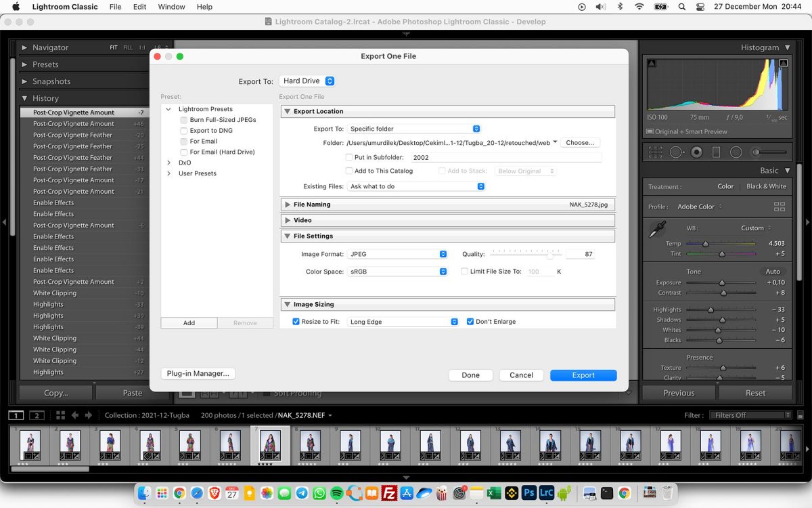The width and height of the screenshot is (812, 508).
Task: Open the Specific folder dropdown
Action: click(414, 129)
